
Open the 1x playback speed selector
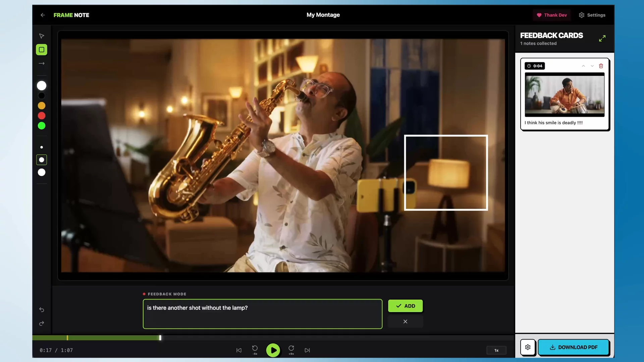[496, 350]
